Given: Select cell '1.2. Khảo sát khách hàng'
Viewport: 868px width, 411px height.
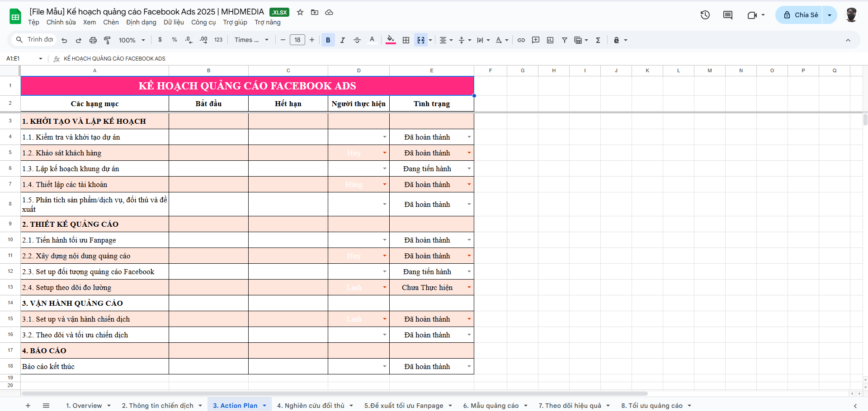Looking at the screenshot, I should pos(94,153).
